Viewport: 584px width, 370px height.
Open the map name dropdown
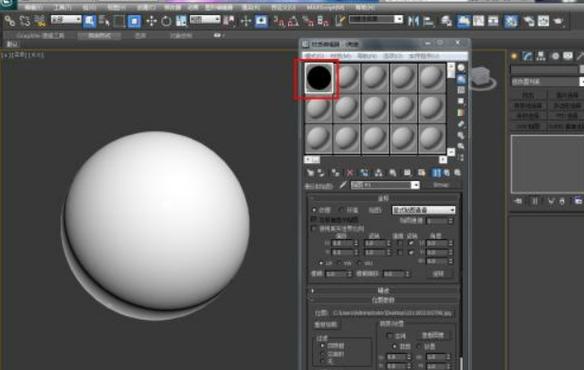[385, 185]
